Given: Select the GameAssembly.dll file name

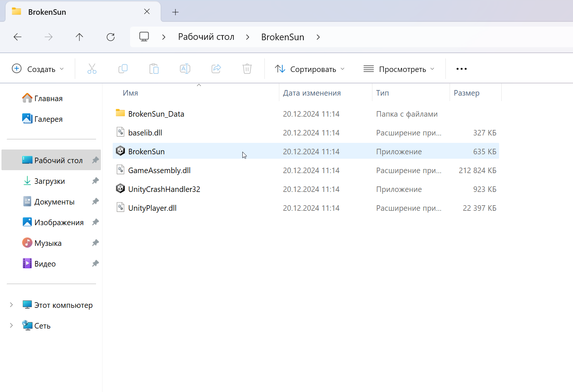Looking at the screenshot, I should [159, 171].
